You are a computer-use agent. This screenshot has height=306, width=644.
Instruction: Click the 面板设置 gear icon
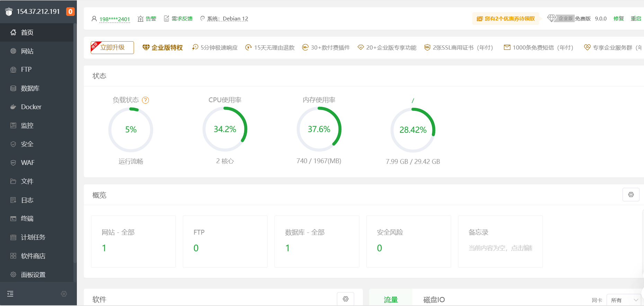[13, 274]
